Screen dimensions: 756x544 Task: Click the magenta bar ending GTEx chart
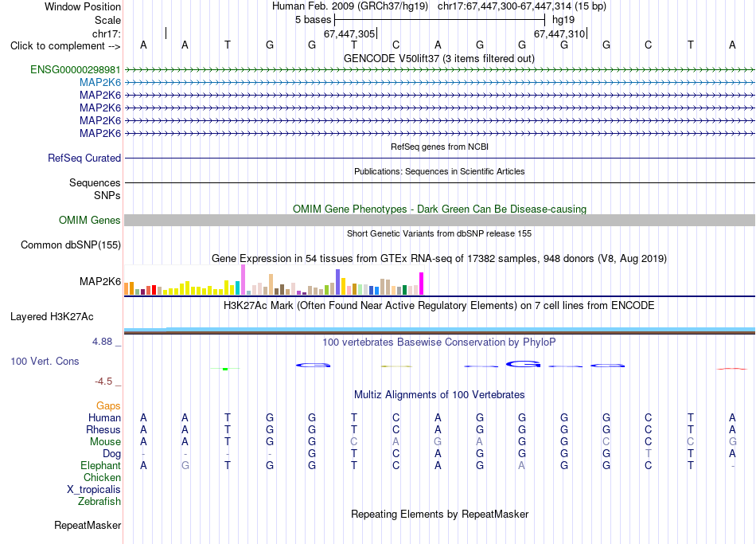pyautogui.click(x=422, y=284)
